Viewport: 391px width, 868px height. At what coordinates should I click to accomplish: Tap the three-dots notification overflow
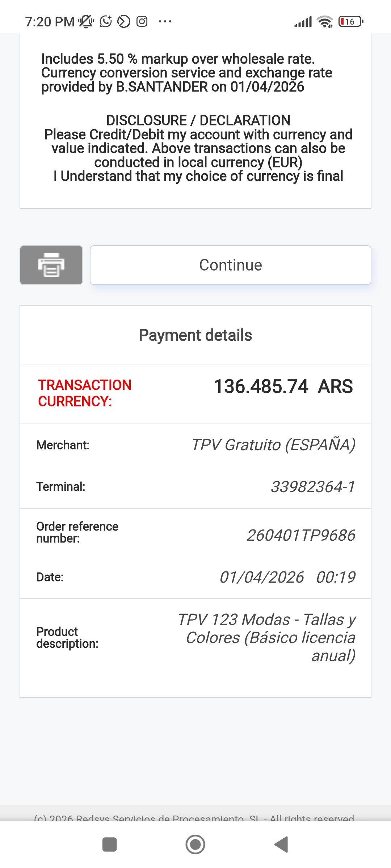pos(165,22)
